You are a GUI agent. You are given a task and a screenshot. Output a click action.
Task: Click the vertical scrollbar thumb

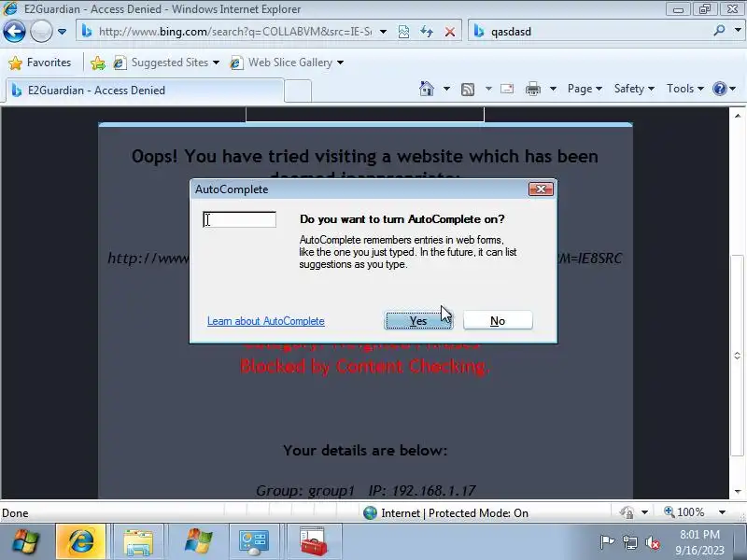point(738,356)
